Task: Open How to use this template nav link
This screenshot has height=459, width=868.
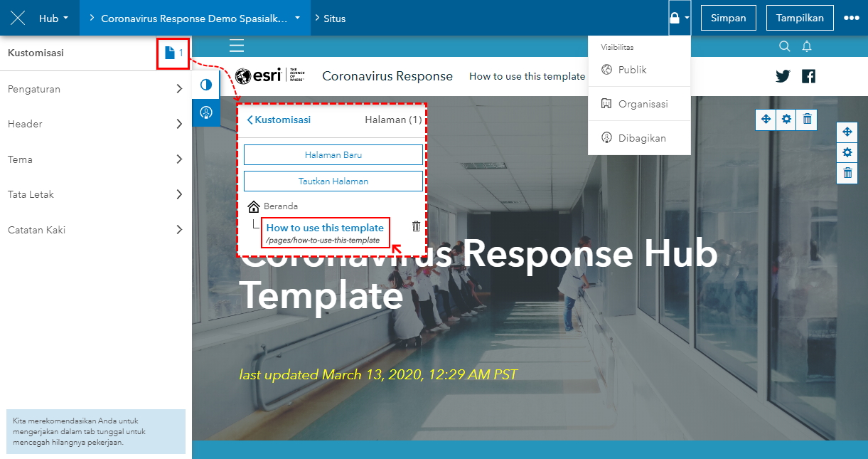Action: pos(527,76)
